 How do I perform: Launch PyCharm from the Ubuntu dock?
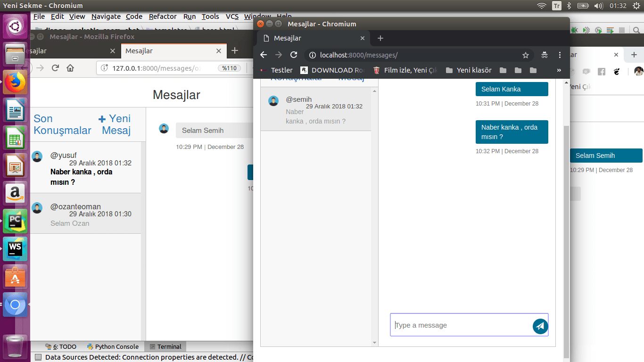coord(15,221)
